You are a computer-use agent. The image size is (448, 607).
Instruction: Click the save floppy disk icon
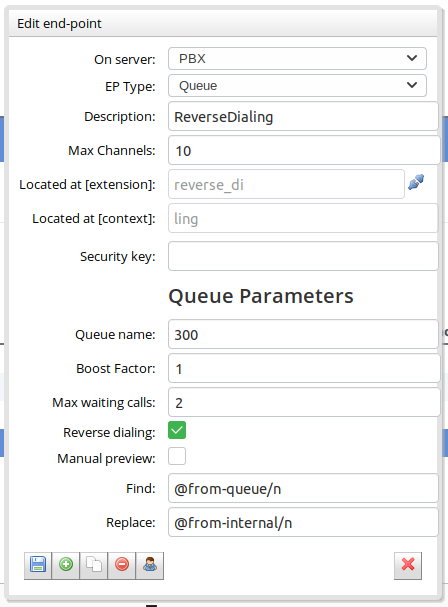38,565
